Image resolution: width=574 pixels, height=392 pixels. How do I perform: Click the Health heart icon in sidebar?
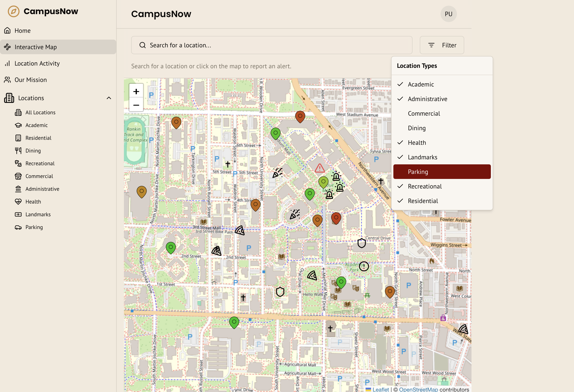click(18, 202)
